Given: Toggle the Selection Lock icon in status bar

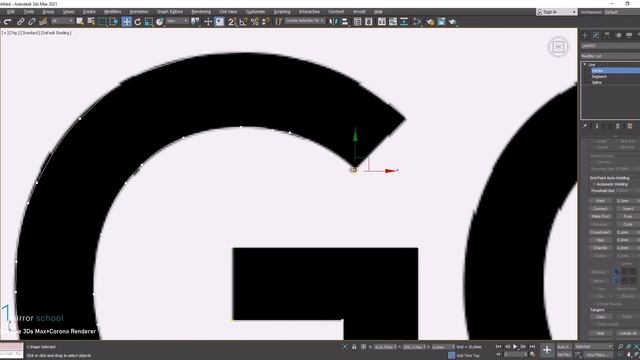Looking at the screenshot, I should [x=354, y=347].
